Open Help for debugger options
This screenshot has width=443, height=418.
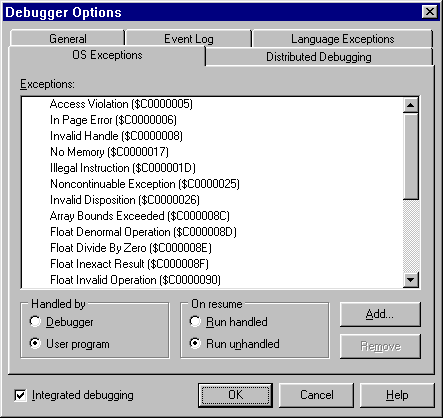(x=397, y=395)
